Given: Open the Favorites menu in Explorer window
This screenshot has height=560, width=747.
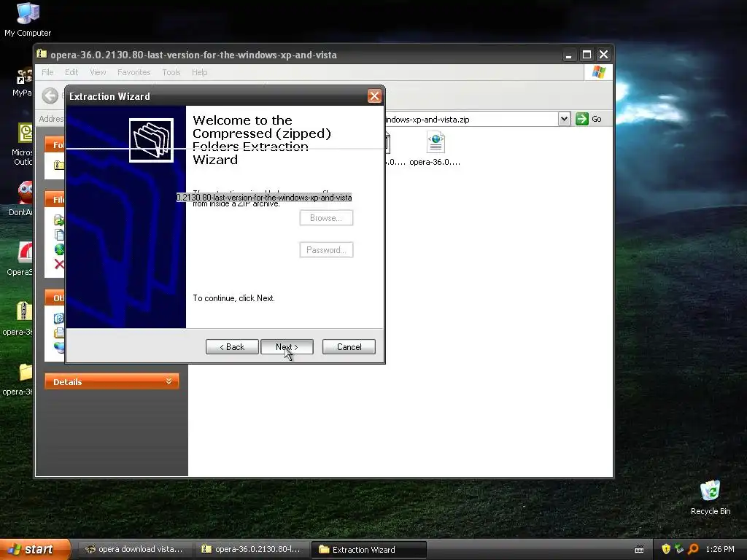Looking at the screenshot, I should point(134,72).
